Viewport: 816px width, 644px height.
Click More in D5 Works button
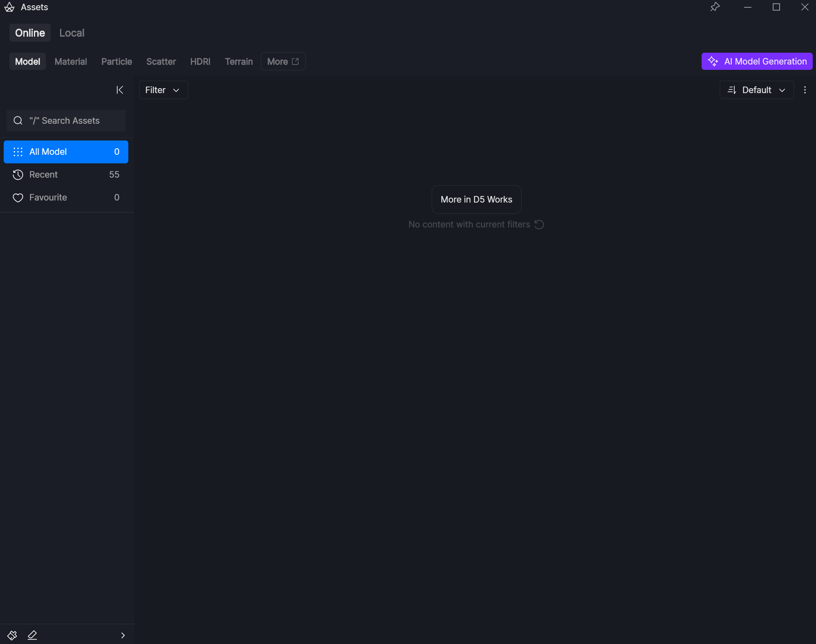tap(476, 200)
